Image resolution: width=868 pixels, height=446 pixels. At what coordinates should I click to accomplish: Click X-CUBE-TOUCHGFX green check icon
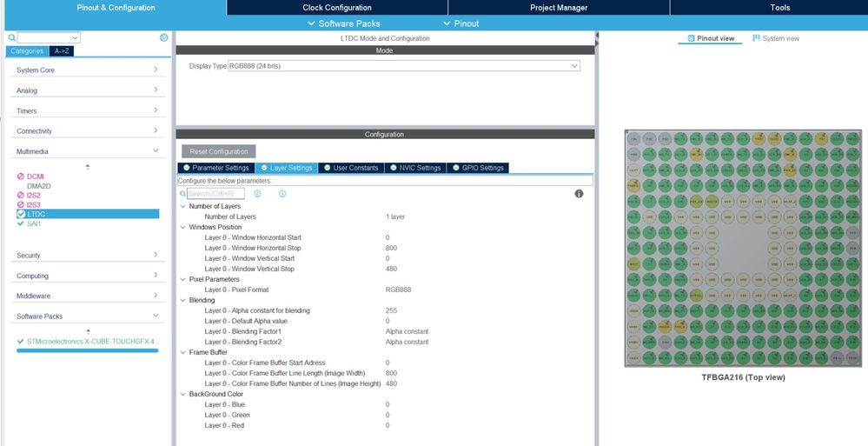[x=21, y=342]
